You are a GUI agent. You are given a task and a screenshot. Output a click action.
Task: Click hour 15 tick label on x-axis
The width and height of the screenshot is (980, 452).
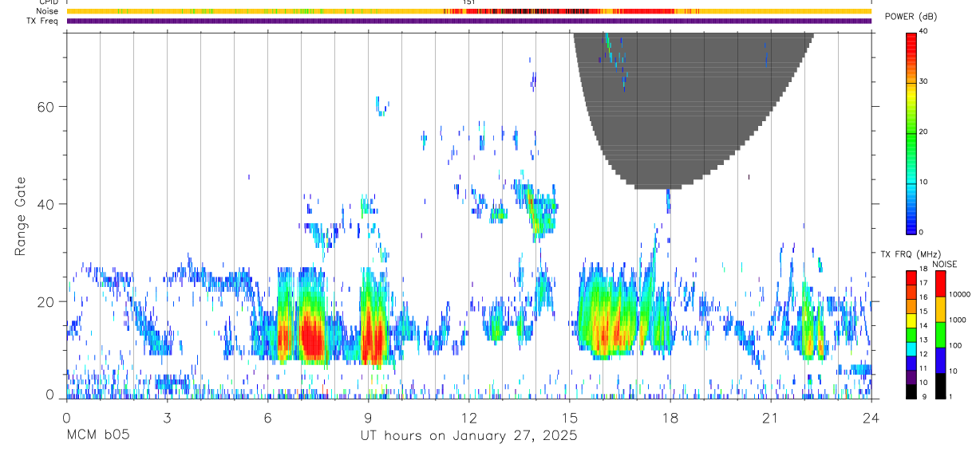(570, 417)
